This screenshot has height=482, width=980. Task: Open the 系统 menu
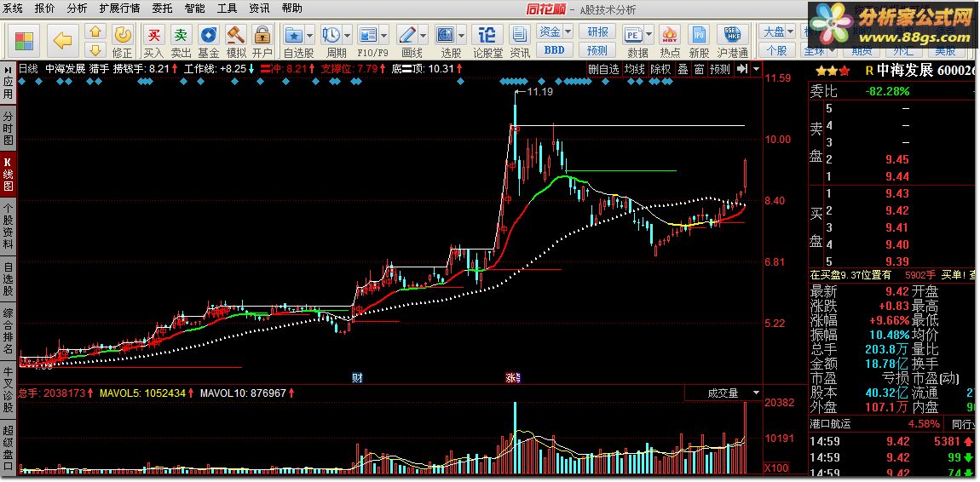click(x=13, y=9)
